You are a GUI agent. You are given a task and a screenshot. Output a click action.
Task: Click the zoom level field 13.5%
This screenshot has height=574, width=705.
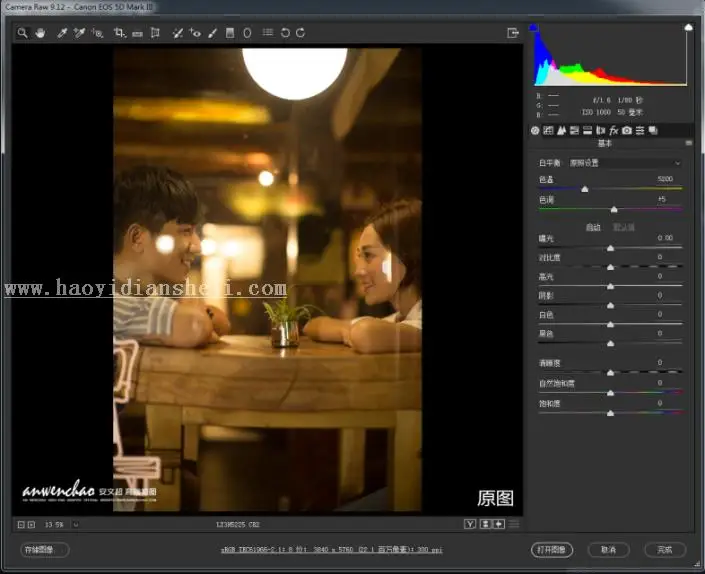point(54,525)
